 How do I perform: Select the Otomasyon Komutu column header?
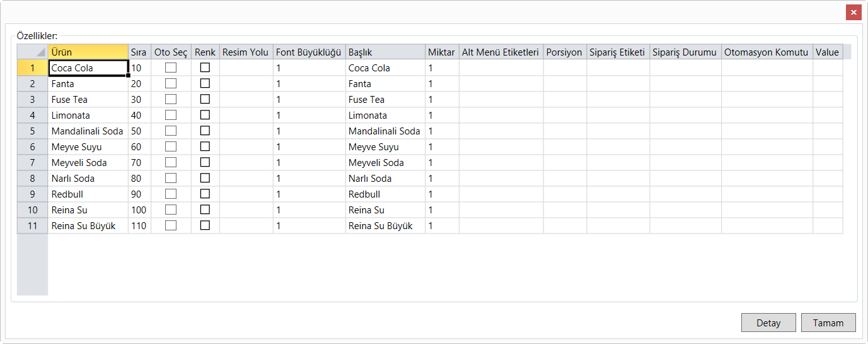[767, 52]
